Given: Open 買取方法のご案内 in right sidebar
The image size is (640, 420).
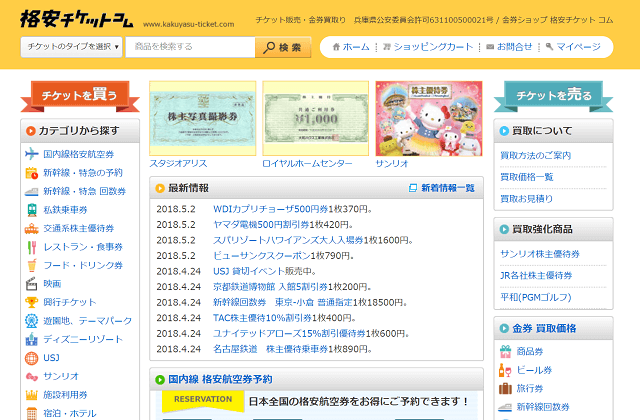Looking at the screenshot, I should point(536,156).
